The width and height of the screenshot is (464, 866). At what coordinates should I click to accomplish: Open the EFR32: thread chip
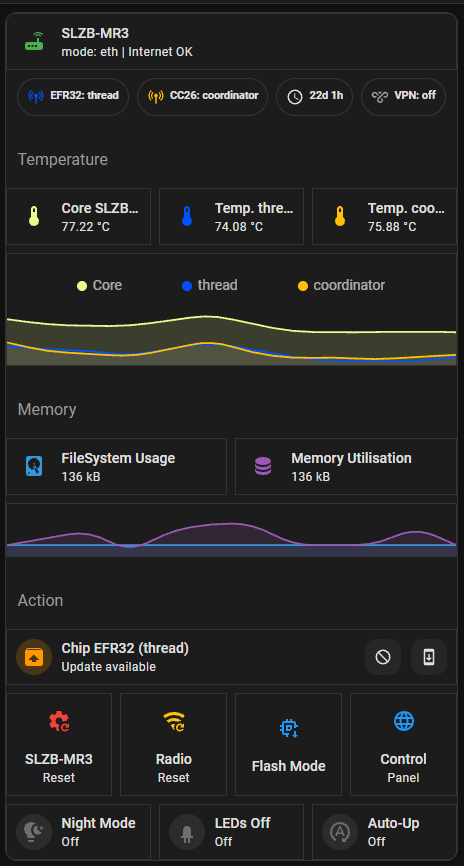pyautogui.click(x=73, y=97)
